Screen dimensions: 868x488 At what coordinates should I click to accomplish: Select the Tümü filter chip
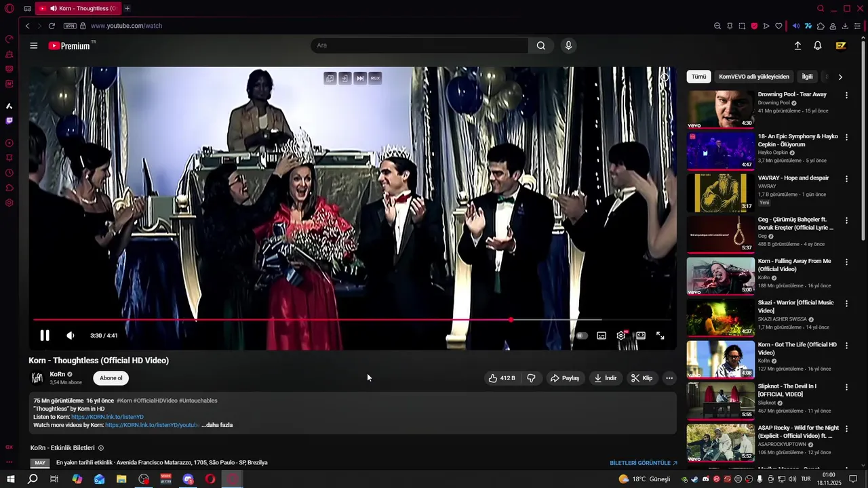pyautogui.click(x=698, y=77)
